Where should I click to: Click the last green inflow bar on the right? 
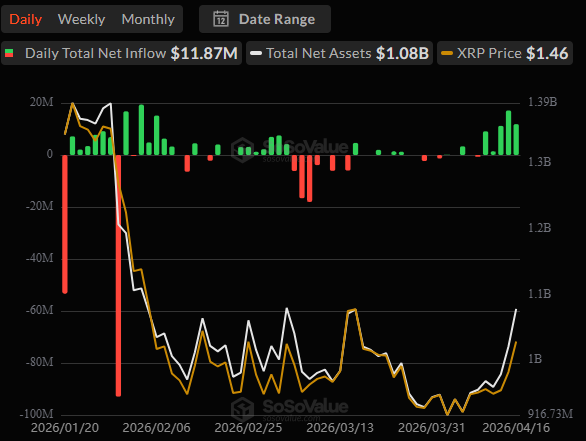coord(516,139)
